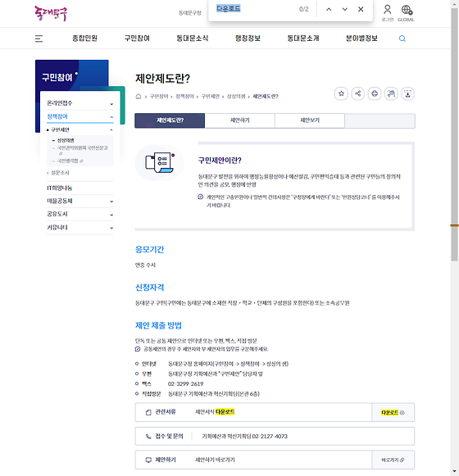Open 국민권익위원회 국민신문고 external link

pyautogui.click(x=82, y=147)
